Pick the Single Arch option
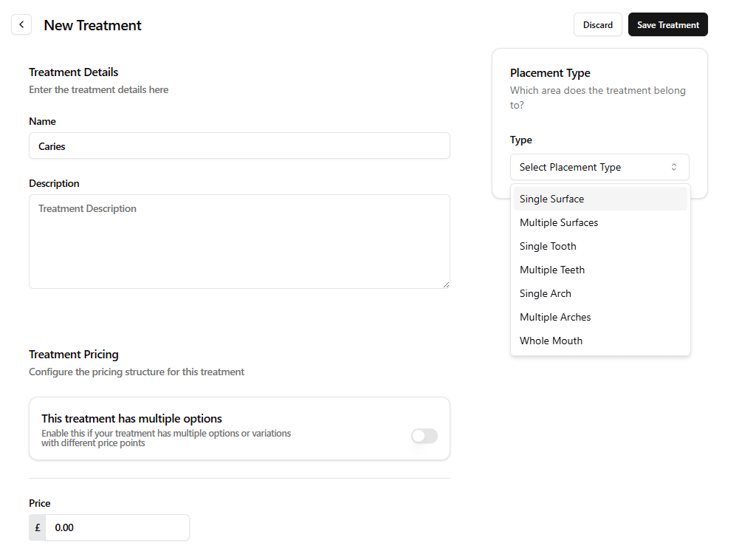Screen dimensions: 756x557 pos(546,293)
